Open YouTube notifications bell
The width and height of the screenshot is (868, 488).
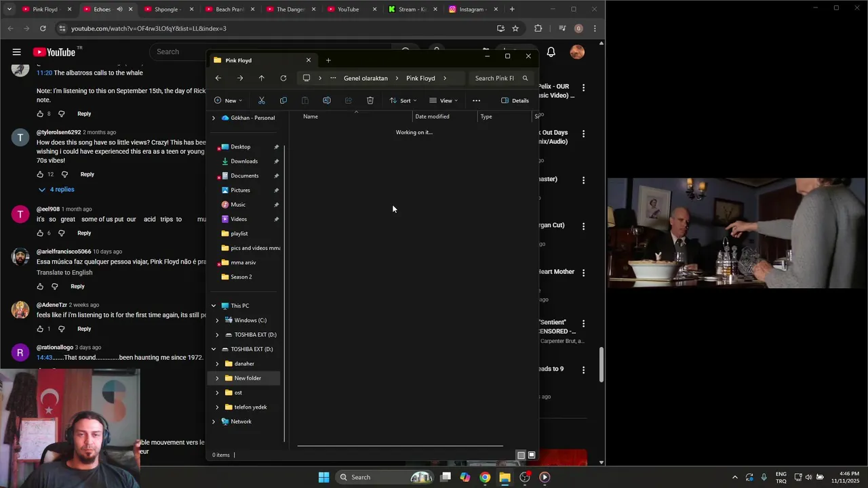pos(551,52)
